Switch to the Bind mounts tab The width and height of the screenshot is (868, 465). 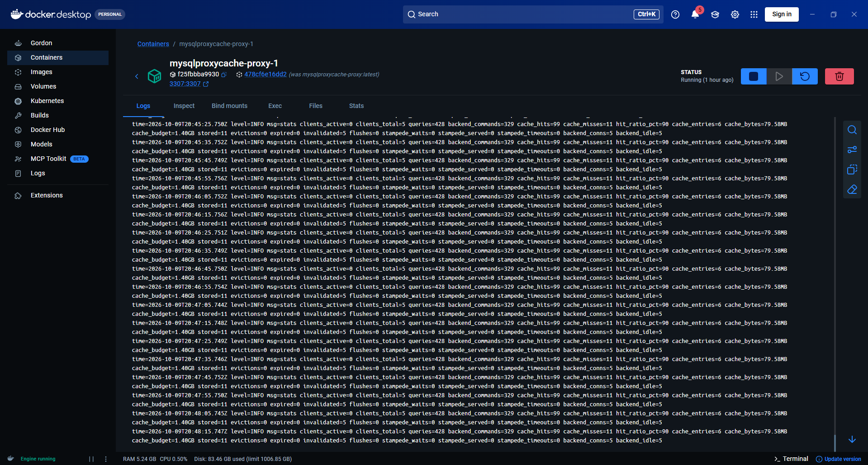tap(229, 106)
